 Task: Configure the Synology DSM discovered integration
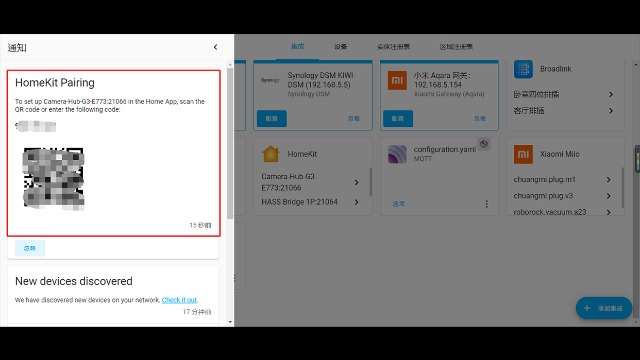pos(272,118)
